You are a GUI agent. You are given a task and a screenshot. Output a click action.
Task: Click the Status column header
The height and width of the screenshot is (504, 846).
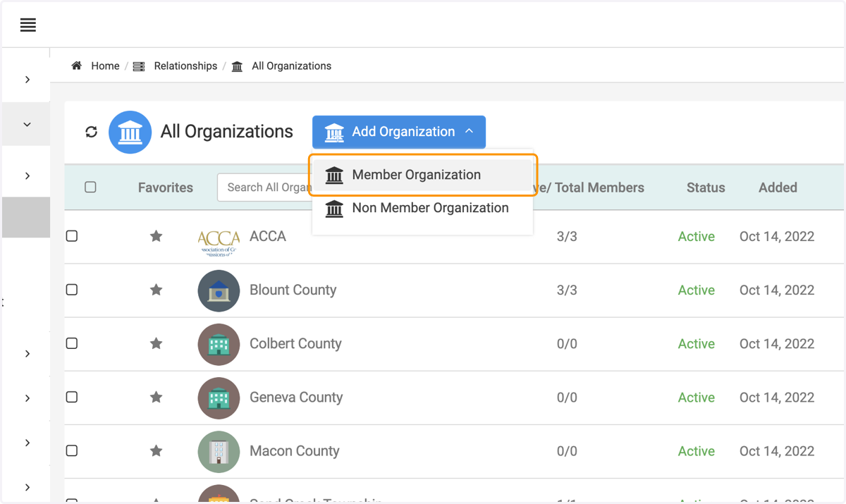pyautogui.click(x=706, y=188)
